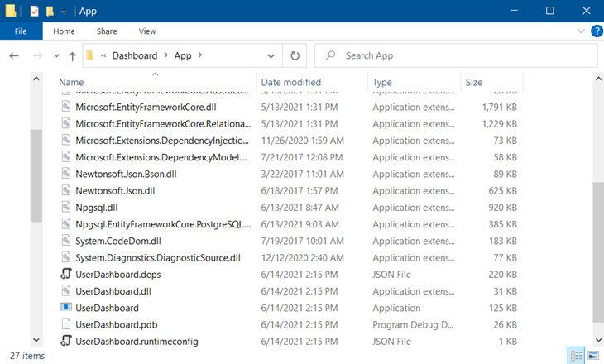
Task: Sort by the Type column header
Action: (x=382, y=82)
